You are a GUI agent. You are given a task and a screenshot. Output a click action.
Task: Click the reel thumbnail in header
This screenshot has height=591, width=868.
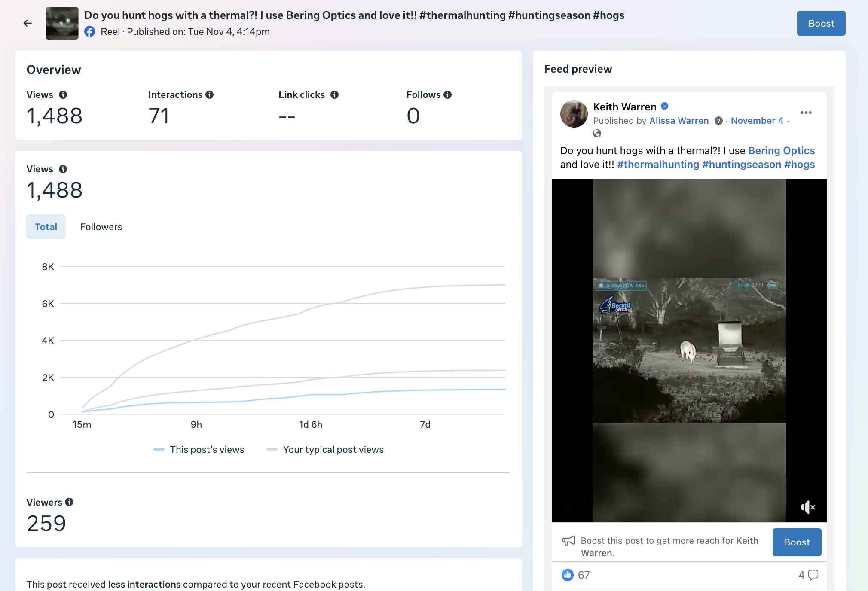point(62,23)
